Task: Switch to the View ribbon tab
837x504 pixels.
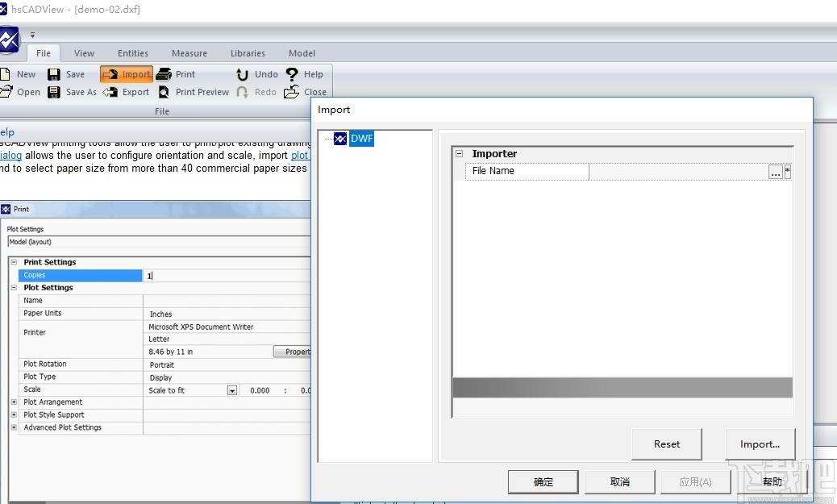Action: click(x=85, y=53)
